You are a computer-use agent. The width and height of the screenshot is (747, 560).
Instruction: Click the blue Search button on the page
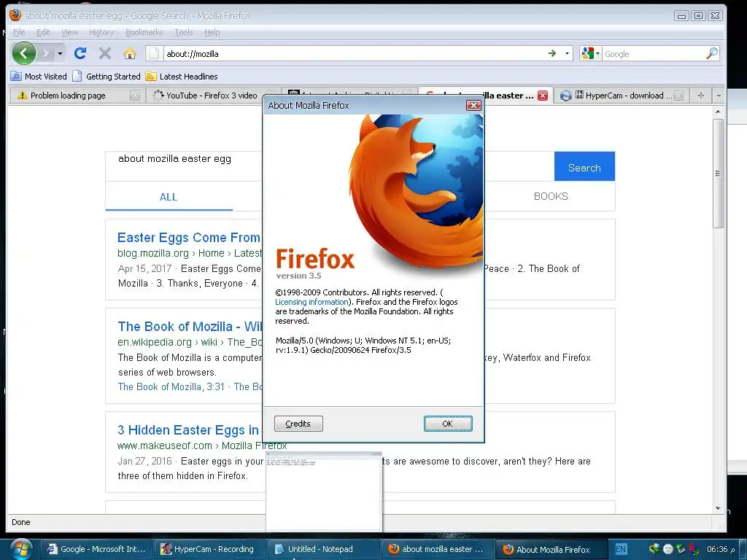[584, 166]
